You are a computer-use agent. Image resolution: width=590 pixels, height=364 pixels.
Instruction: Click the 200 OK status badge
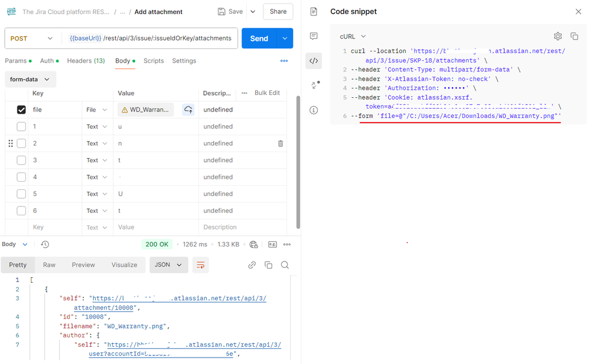157,244
